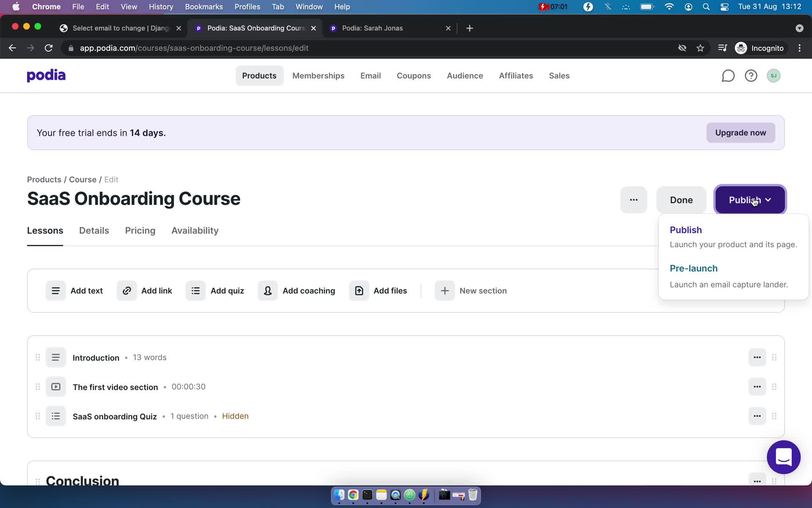Click the New section plus icon
This screenshot has height=508, width=812.
pos(444,290)
